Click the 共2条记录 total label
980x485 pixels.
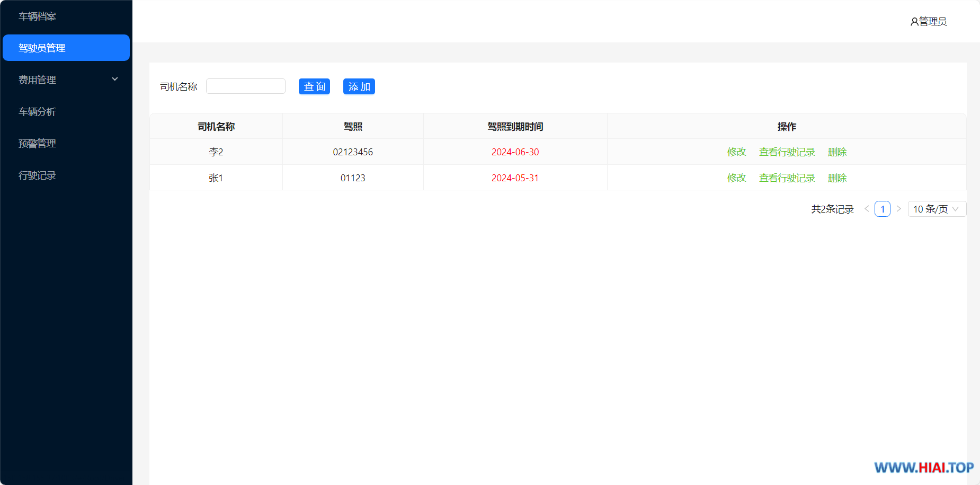click(x=833, y=209)
